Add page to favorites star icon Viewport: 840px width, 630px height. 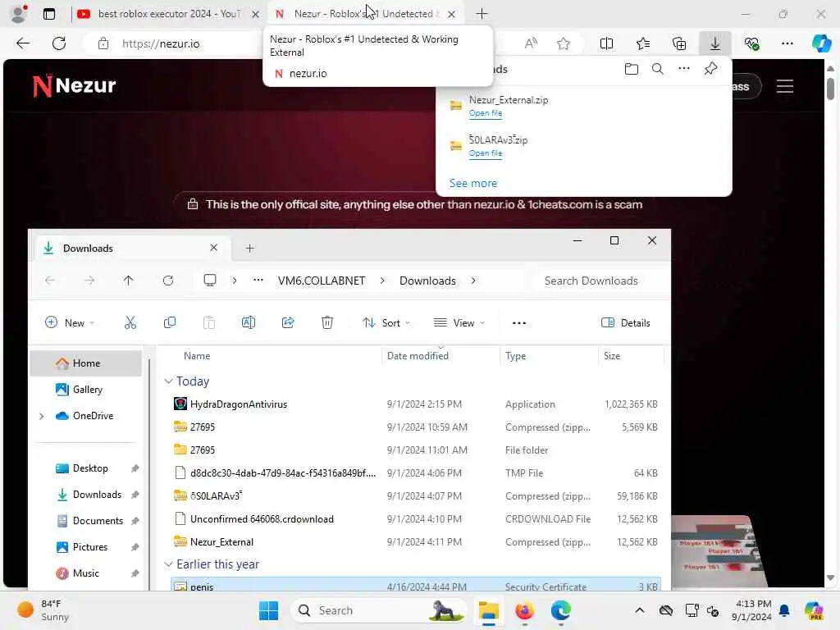[x=563, y=43]
